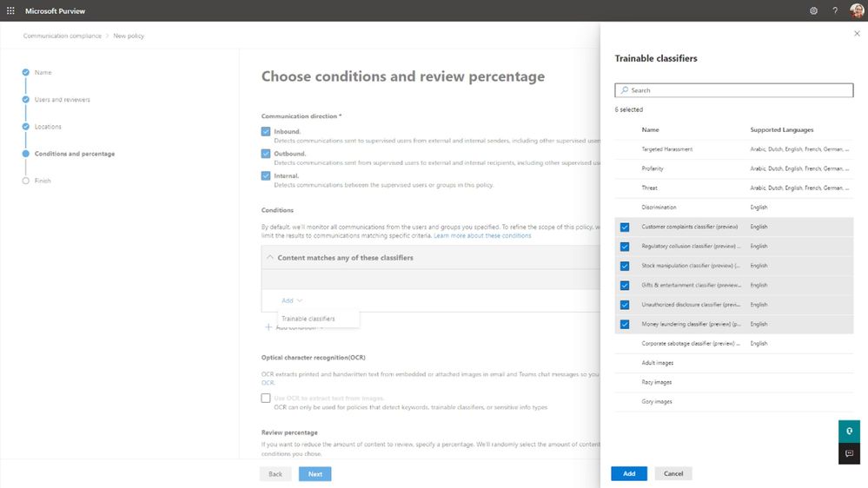The image size is (868, 488).
Task: Select the Profanity classifier row
Action: (x=733, y=168)
